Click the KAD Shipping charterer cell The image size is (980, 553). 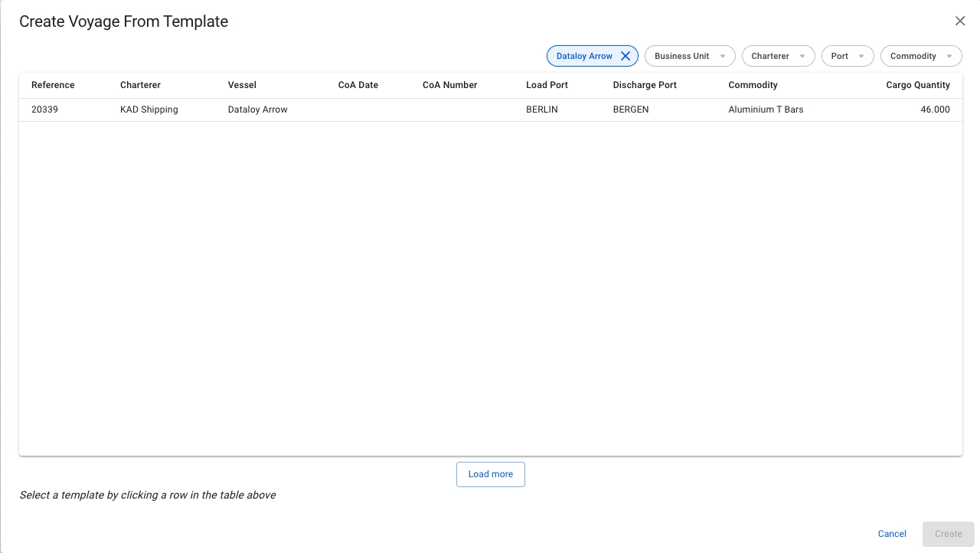click(149, 110)
